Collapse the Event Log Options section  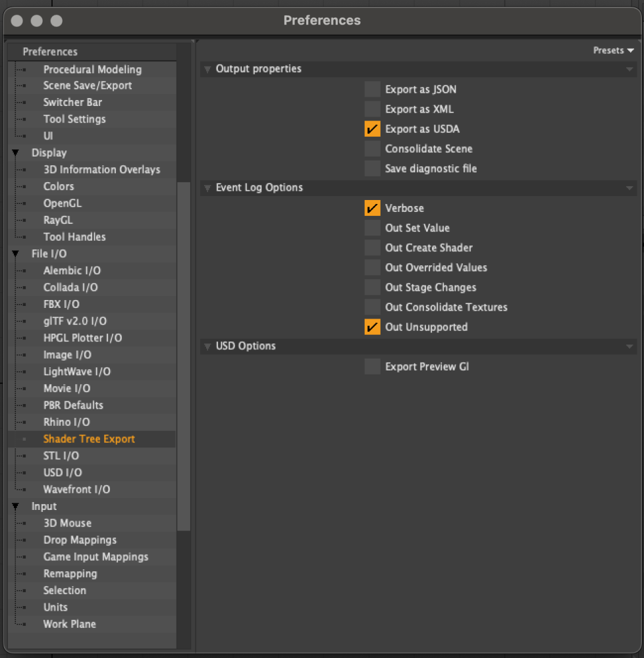click(208, 188)
